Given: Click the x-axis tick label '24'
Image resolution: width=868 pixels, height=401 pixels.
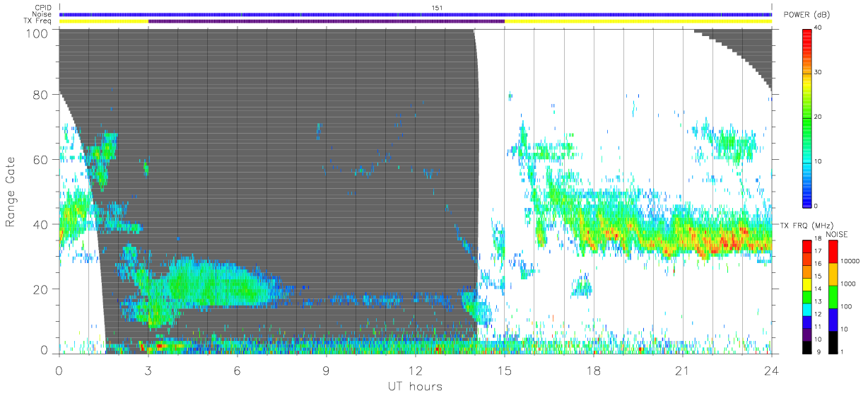Looking at the screenshot, I should pos(772,371).
